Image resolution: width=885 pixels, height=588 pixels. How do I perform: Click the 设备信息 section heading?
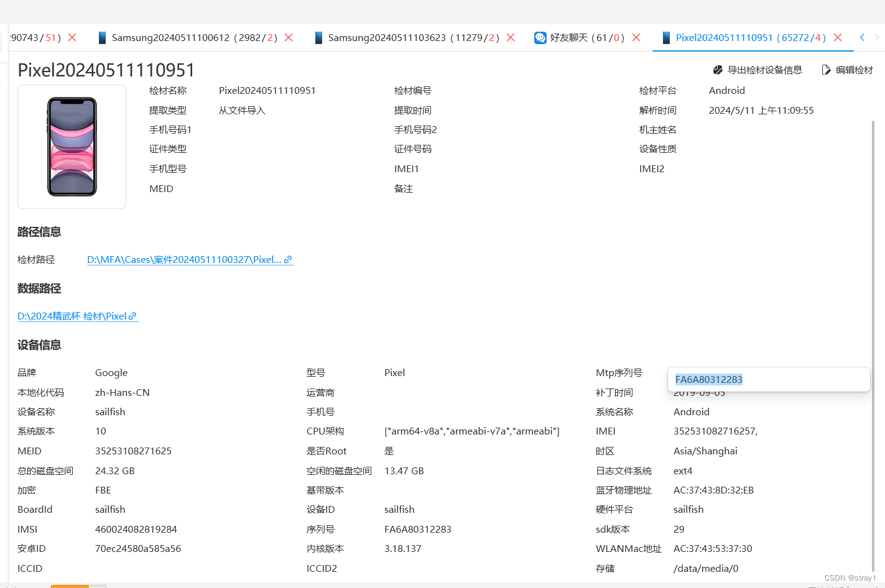39,346
